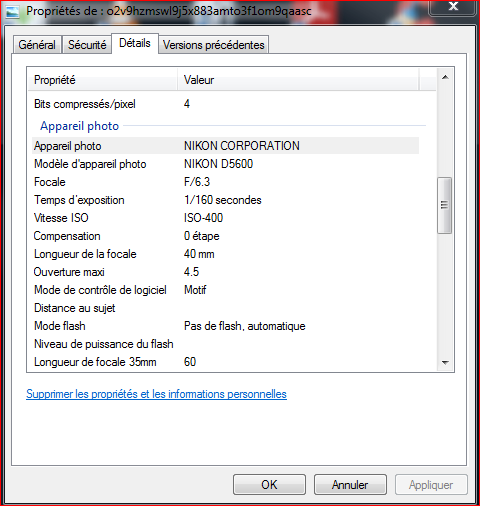The height and width of the screenshot is (506, 480).
Task: Click the Valeur column header
Action: (x=298, y=80)
